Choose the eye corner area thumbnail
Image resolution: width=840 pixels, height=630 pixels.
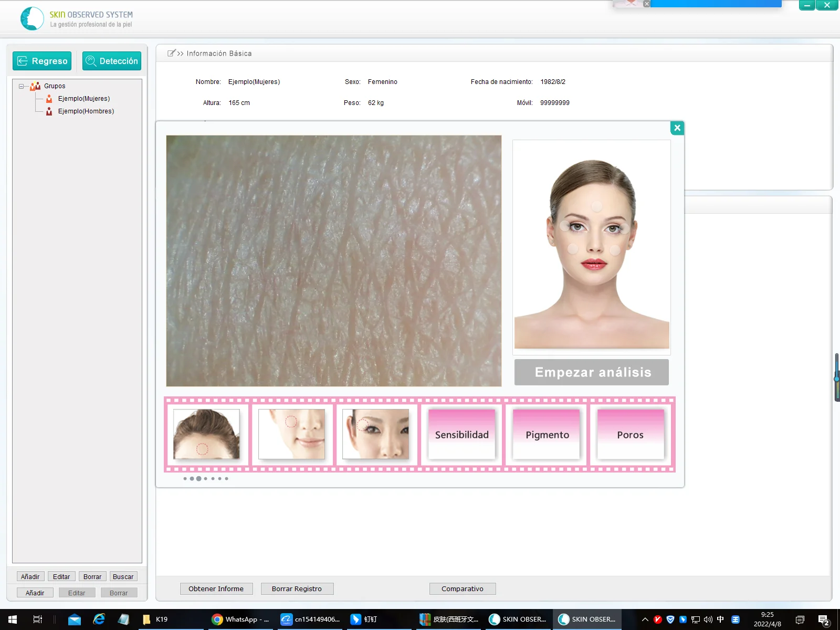pyautogui.click(x=375, y=434)
